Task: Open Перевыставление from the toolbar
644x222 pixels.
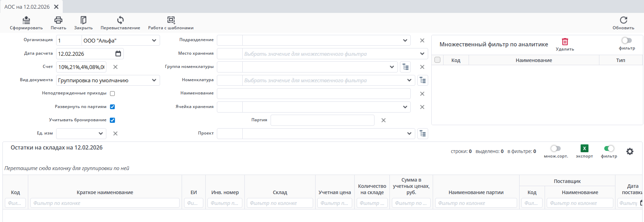Action: click(x=120, y=20)
